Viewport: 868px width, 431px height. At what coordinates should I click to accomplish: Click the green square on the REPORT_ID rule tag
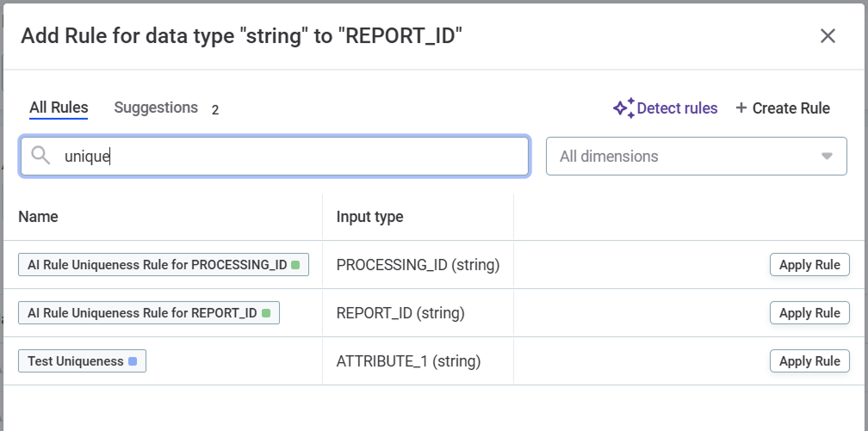(x=266, y=313)
